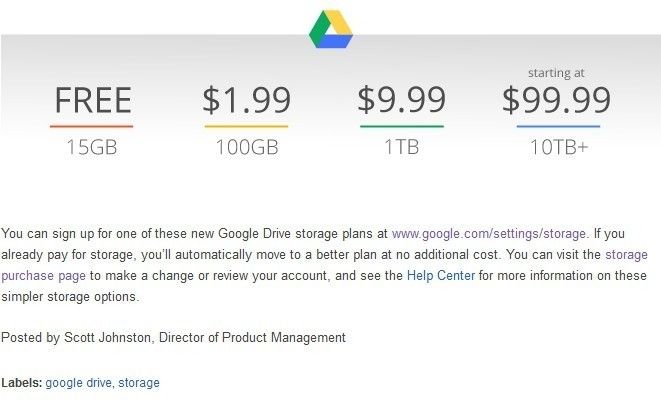Click the yellow underline beneath $1.99
The image size is (661, 403).
pos(247,126)
